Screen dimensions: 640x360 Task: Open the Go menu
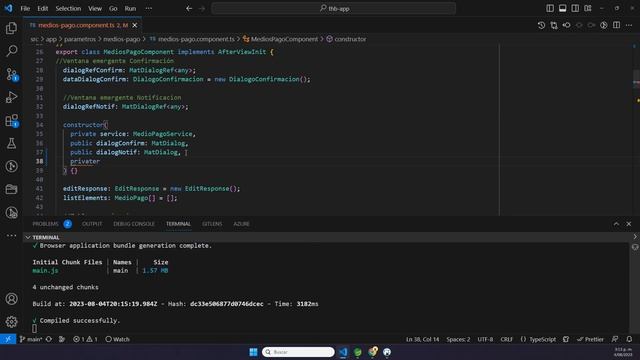tap(113, 8)
